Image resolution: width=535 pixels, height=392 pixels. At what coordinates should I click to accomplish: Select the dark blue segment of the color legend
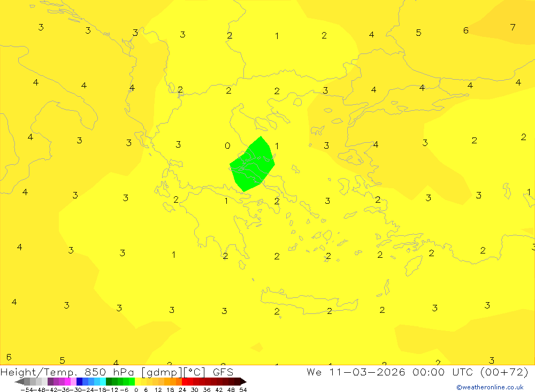point(79,381)
